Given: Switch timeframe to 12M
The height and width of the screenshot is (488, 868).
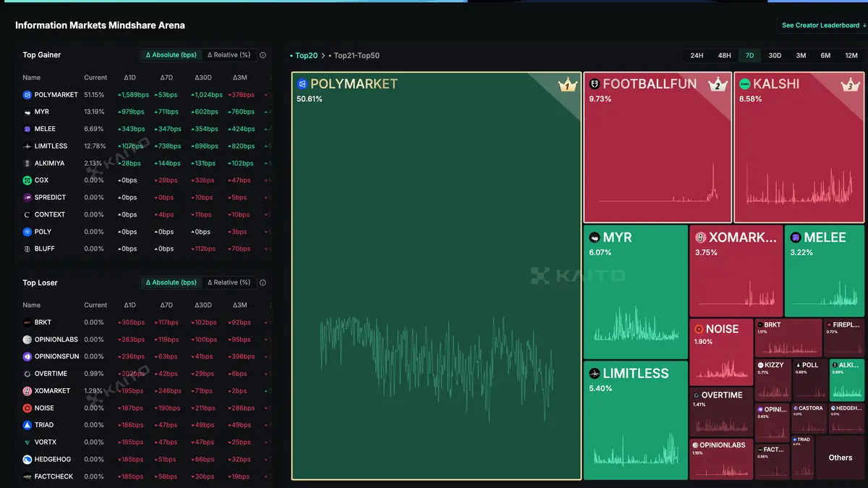Looking at the screenshot, I should coord(851,56).
